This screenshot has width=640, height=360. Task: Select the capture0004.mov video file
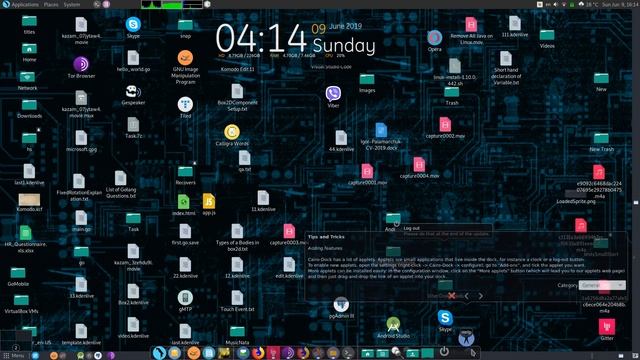[x=419, y=165]
